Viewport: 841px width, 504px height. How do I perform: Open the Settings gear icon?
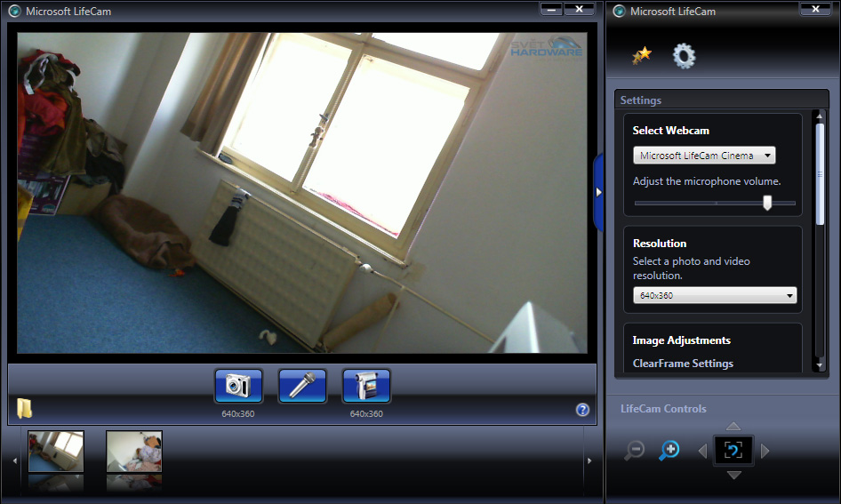coord(685,56)
